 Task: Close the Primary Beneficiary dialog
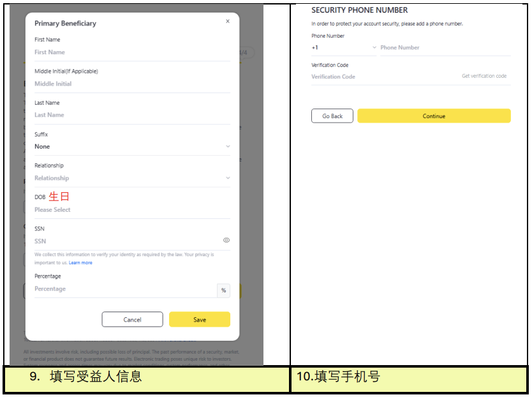coord(228,21)
